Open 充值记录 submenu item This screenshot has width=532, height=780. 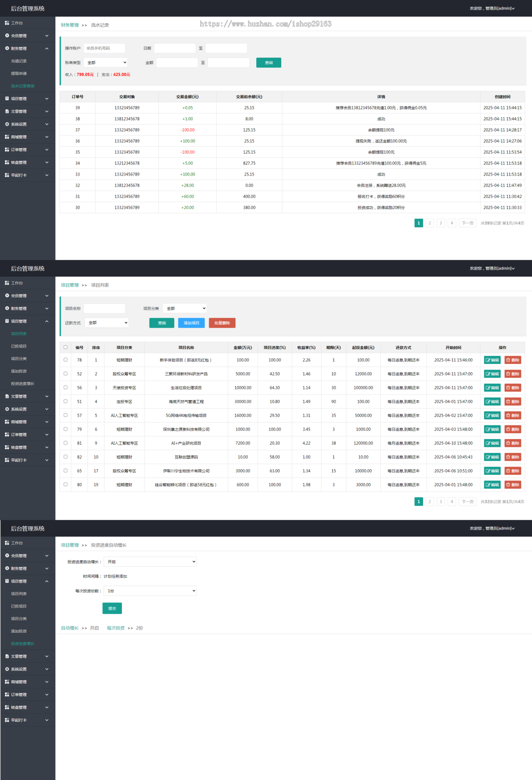pos(19,61)
